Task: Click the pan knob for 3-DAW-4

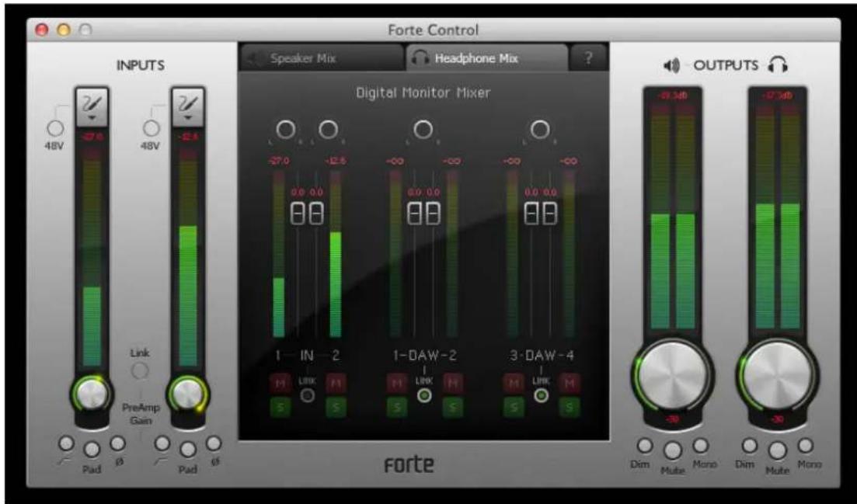Action: pos(540,130)
